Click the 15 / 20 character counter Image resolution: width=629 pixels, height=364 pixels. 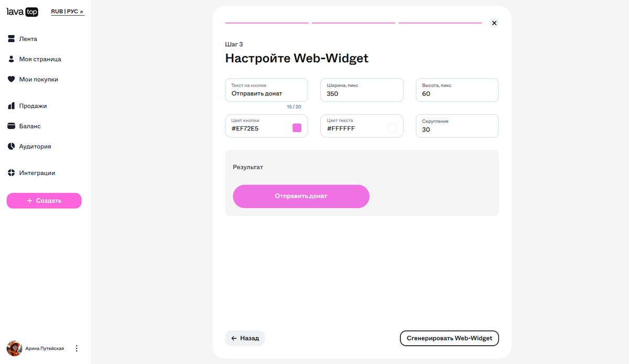click(x=294, y=107)
